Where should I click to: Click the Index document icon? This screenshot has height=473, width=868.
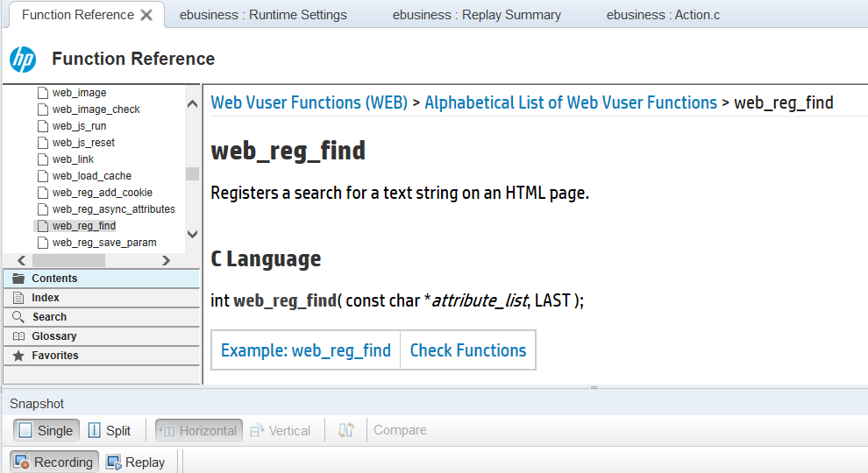[x=18, y=298]
